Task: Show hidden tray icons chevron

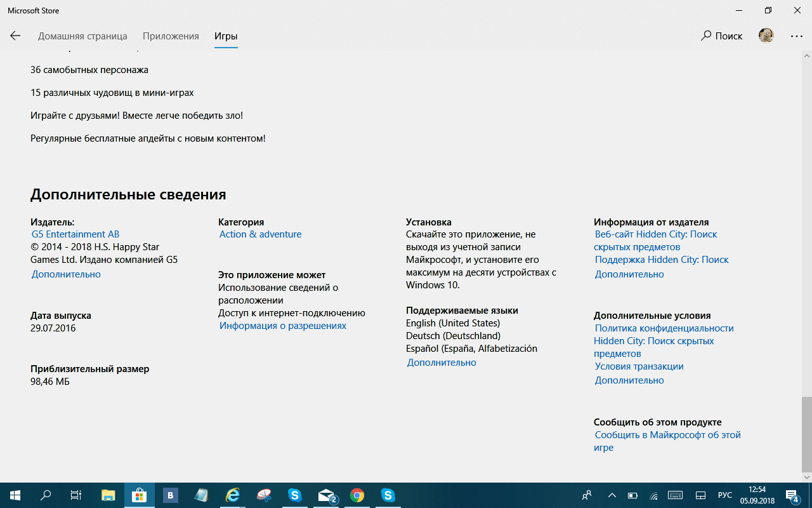Action: [612, 495]
